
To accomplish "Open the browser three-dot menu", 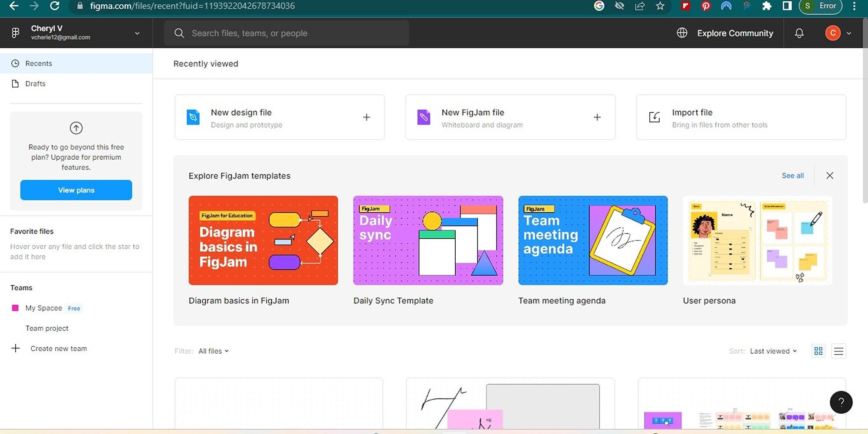I will (x=854, y=6).
